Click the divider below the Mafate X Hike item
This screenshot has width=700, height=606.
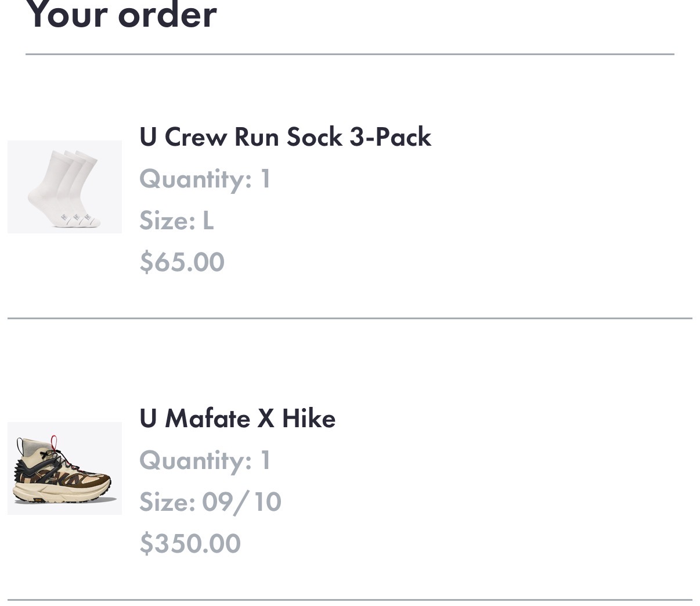point(349,600)
